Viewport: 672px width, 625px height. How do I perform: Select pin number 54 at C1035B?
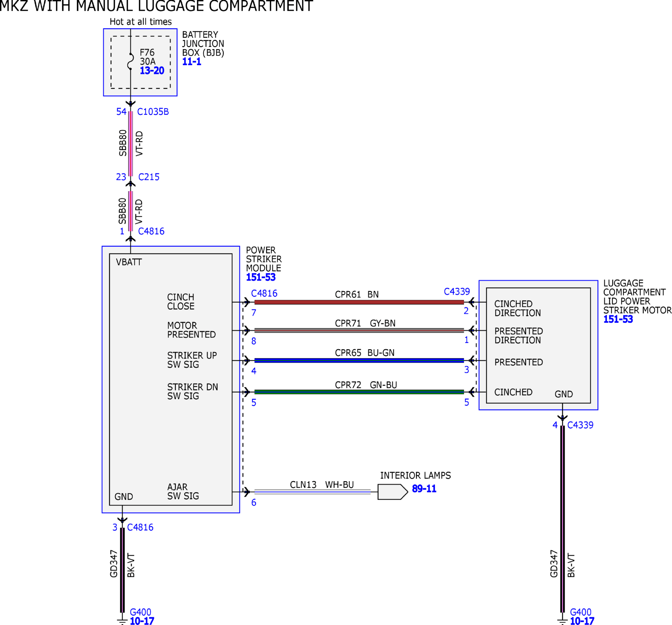121,112
